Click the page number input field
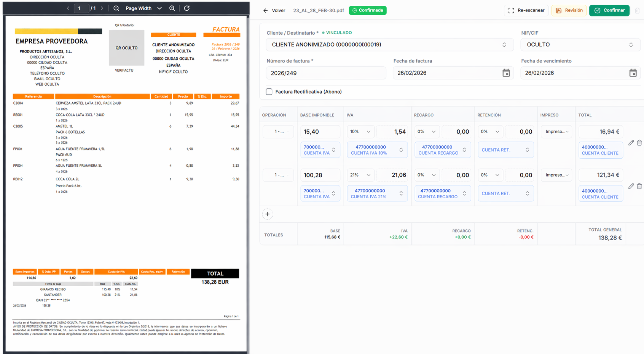 81,8
